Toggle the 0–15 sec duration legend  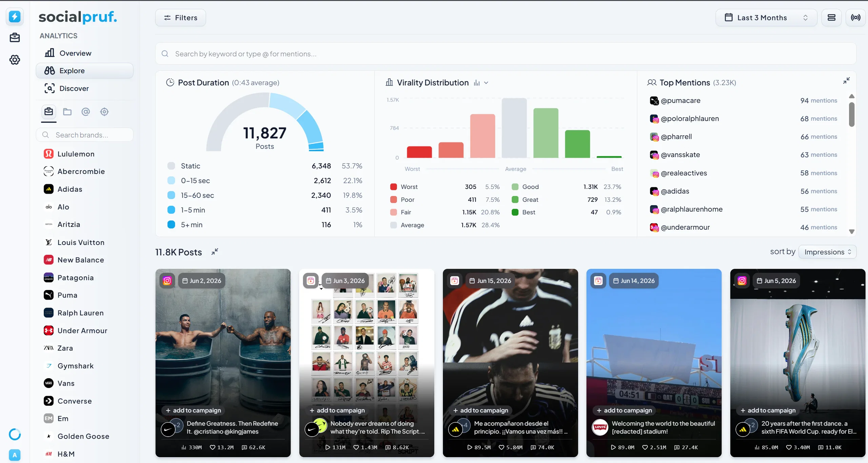189,180
